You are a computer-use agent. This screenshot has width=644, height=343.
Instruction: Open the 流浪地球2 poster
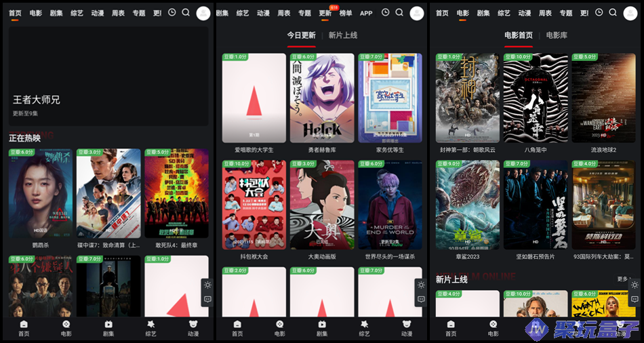tap(604, 98)
